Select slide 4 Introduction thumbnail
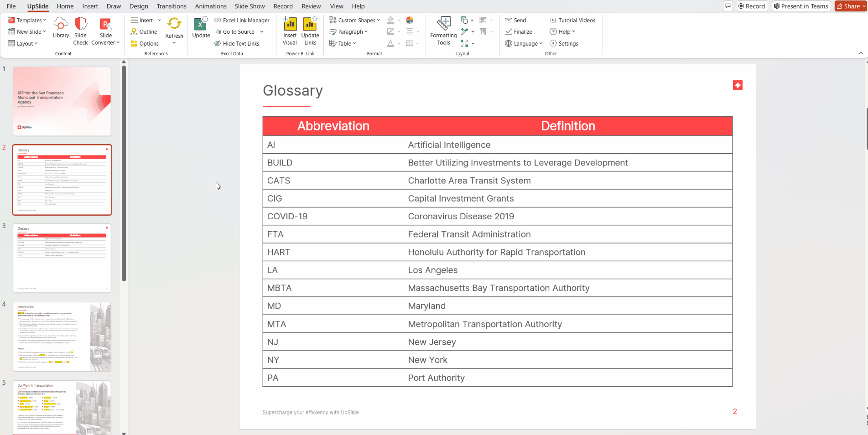The image size is (868, 435). coord(62,337)
